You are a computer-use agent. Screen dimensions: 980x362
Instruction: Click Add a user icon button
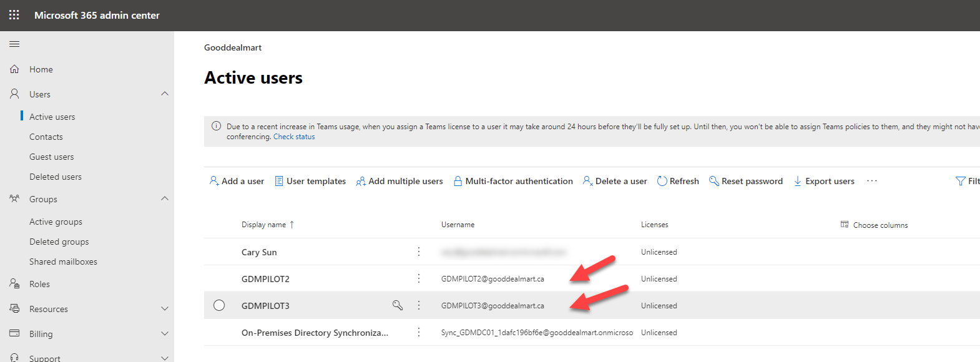[214, 181]
